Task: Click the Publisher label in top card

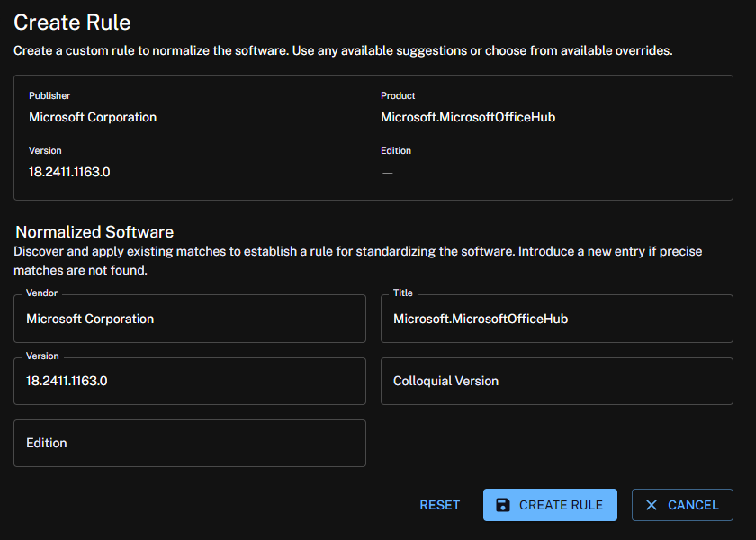Action: coord(49,95)
